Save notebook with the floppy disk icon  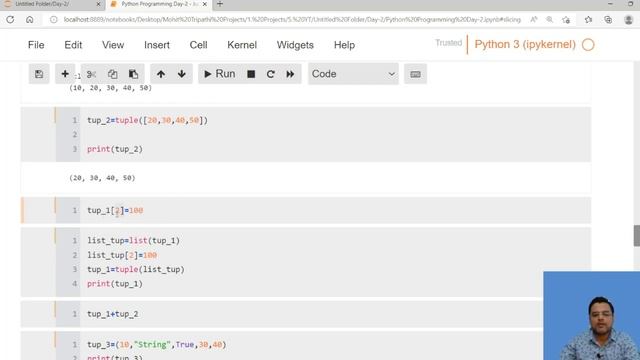tap(39, 74)
